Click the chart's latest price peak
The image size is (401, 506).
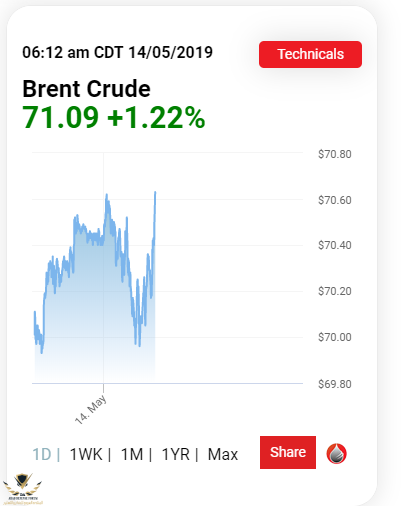tap(155, 192)
